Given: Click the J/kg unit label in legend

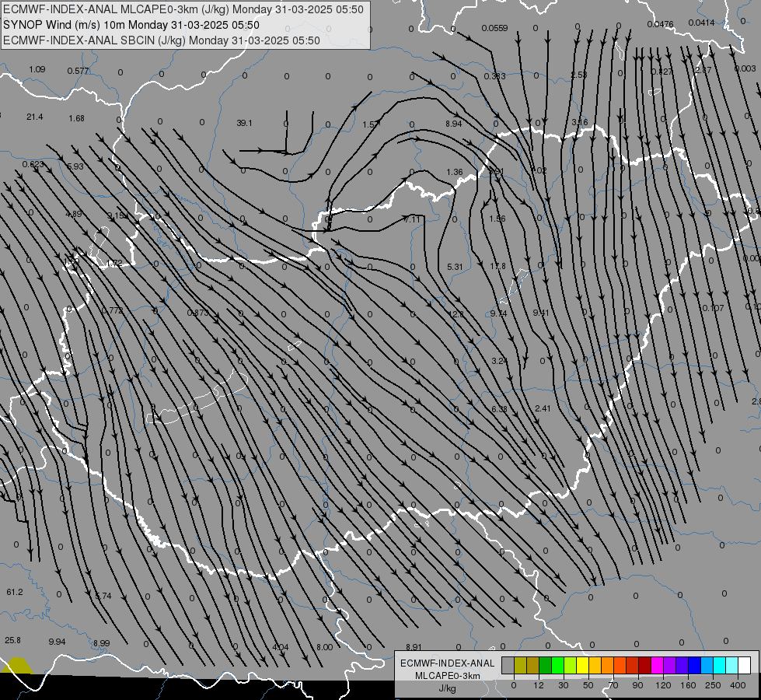Looking at the screenshot, I should [447, 688].
